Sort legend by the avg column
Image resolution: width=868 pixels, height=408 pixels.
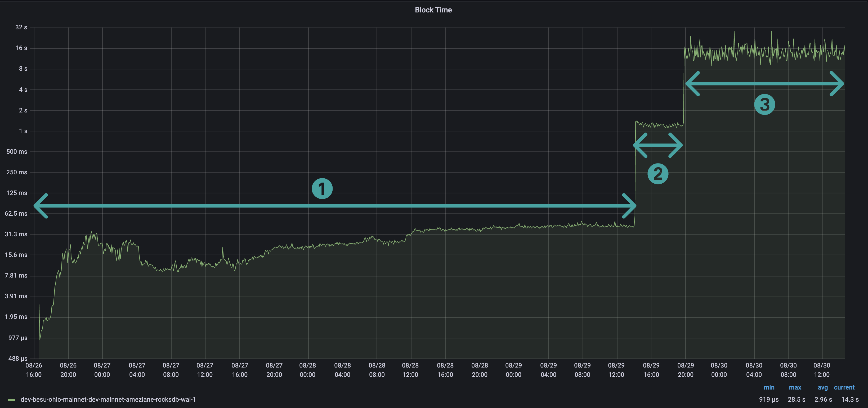[x=822, y=387]
